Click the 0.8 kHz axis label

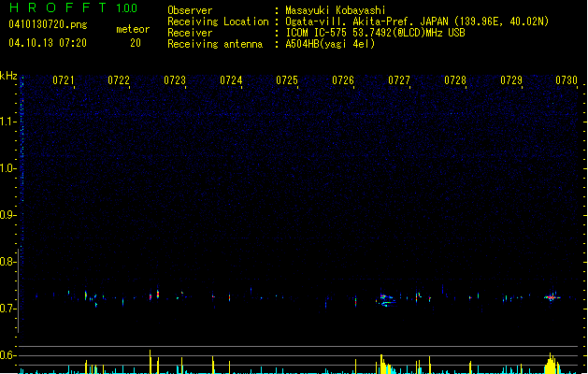tap(7, 262)
